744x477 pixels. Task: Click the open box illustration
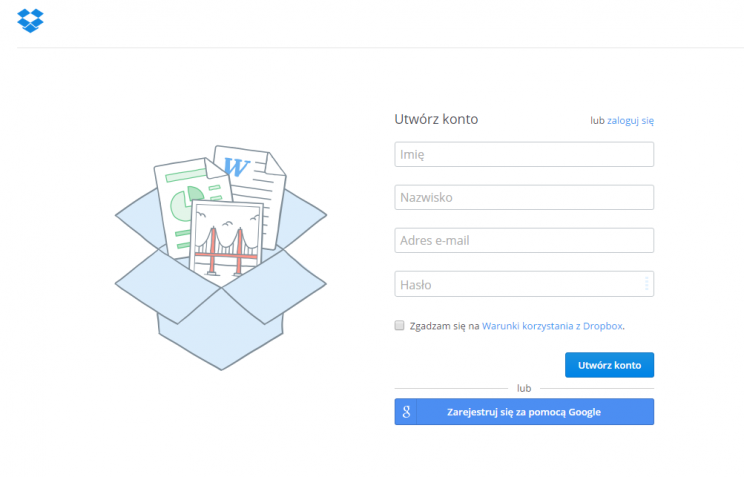[x=221, y=258]
